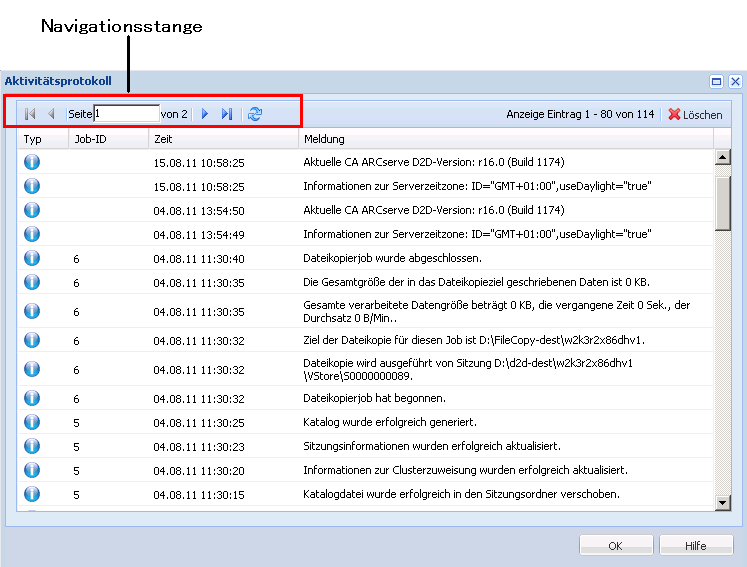The image size is (747, 567).
Task: Click info icon of Sitzungsinformationen row
Action: click(32, 446)
